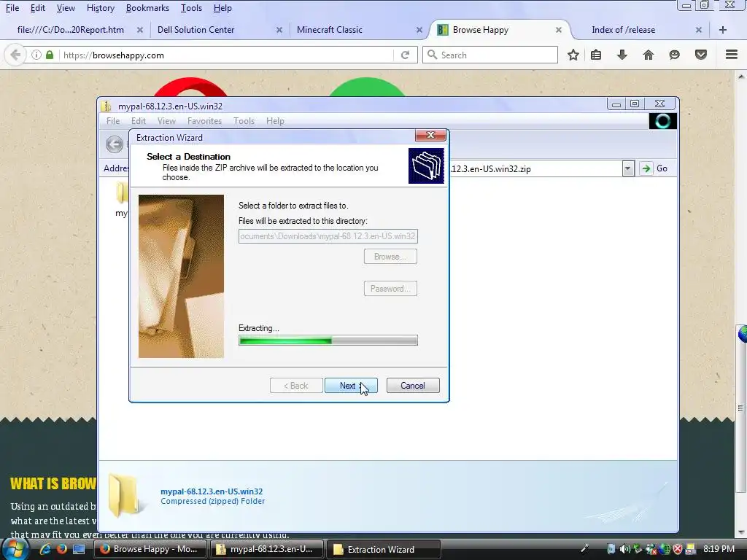Expand the address bar dropdown in zip window

coord(628,168)
